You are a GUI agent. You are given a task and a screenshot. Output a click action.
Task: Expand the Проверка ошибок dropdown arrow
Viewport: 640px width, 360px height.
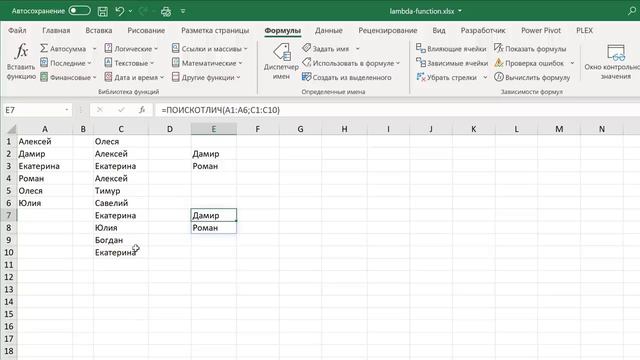click(572, 63)
